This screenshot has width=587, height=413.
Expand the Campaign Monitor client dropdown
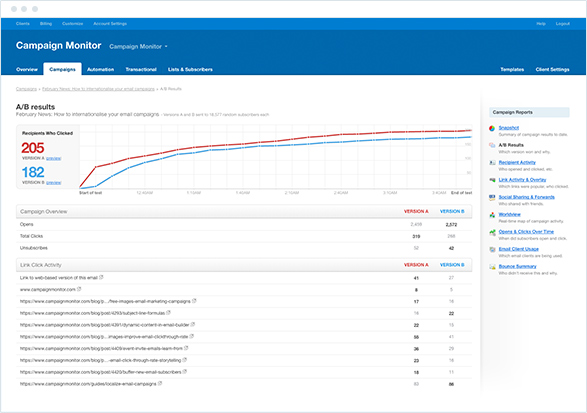point(138,46)
